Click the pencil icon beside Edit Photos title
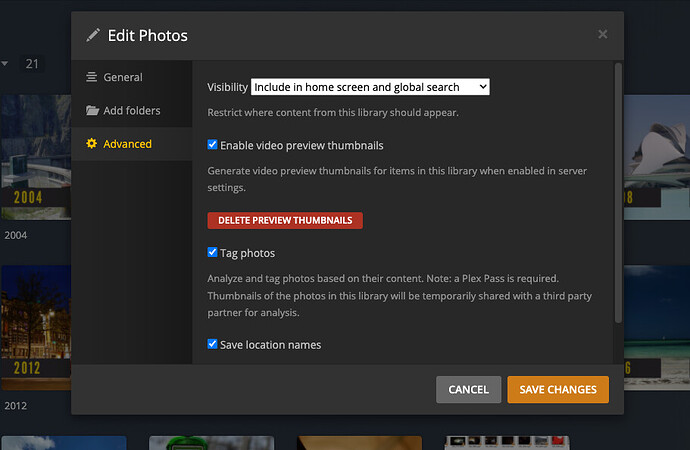This screenshot has height=450, width=690. pos(93,36)
